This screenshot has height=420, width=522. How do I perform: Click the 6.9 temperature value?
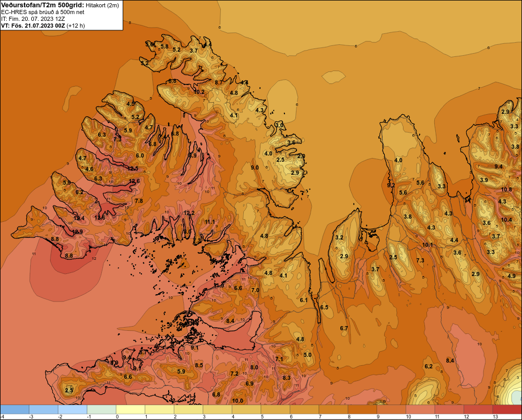(x=250, y=383)
